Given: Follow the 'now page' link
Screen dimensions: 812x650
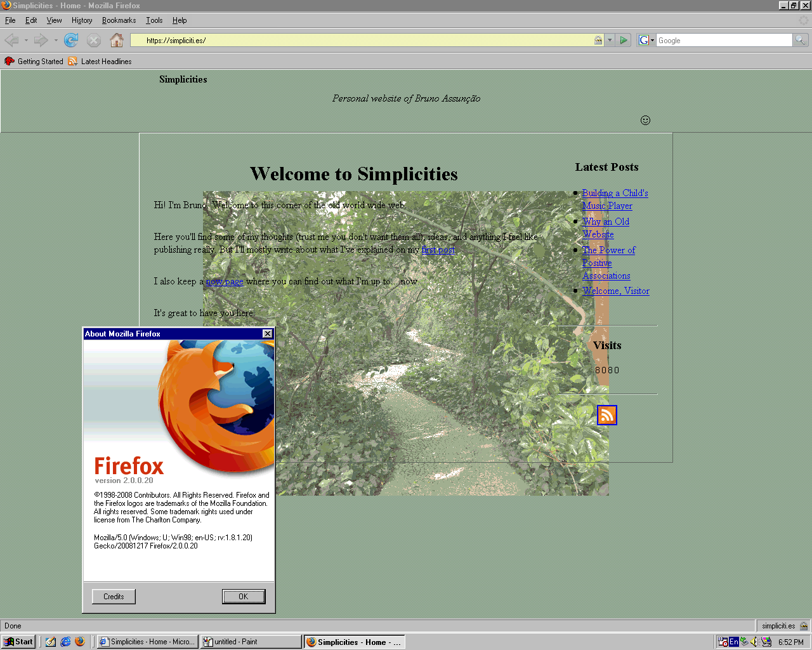Looking at the screenshot, I should [225, 281].
